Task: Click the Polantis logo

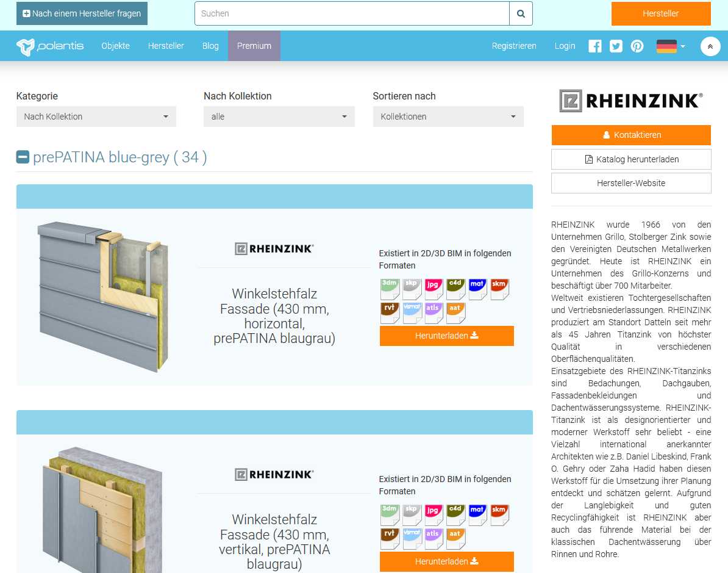Action: [50, 46]
